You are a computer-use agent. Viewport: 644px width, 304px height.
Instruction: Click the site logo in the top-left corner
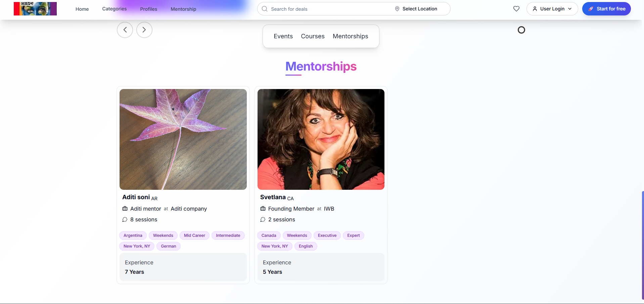tap(35, 9)
